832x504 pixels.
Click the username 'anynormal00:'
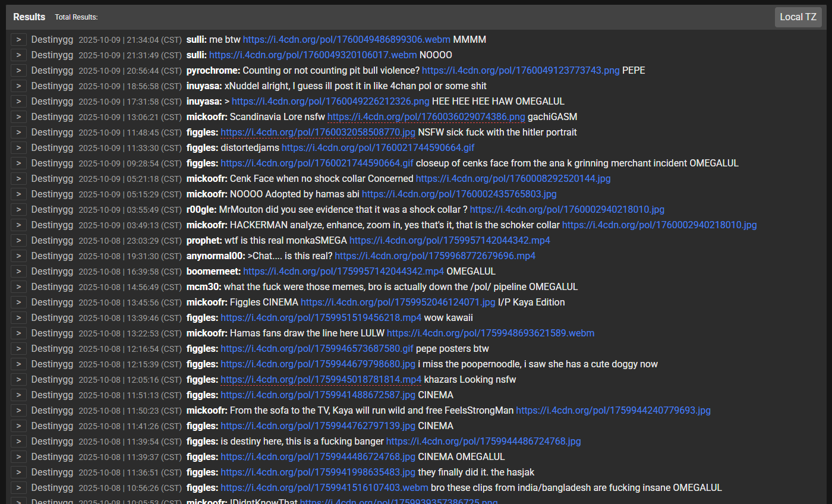point(216,256)
